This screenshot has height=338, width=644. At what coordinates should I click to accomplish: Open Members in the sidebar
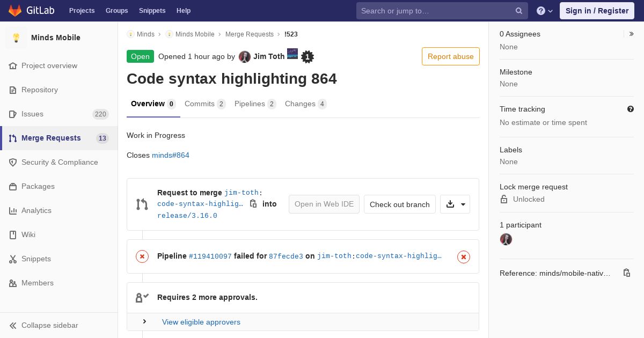pyautogui.click(x=59, y=283)
